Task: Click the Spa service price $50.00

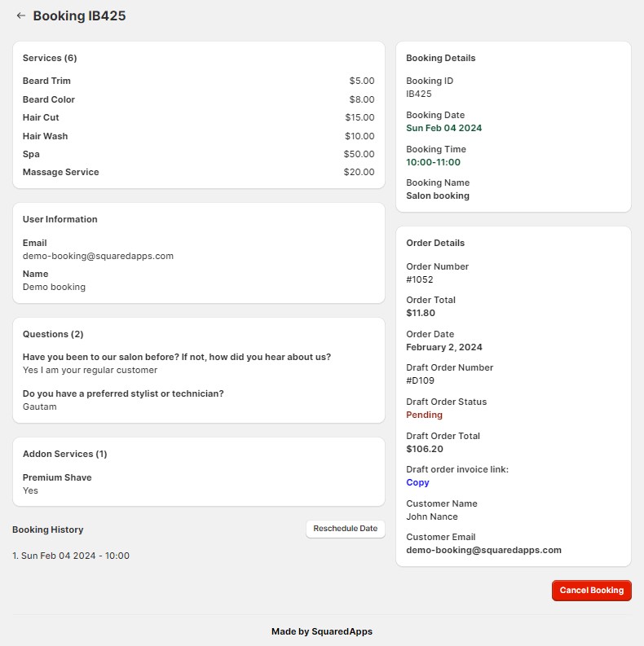Action: pyautogui.click(x=359, y=154)
